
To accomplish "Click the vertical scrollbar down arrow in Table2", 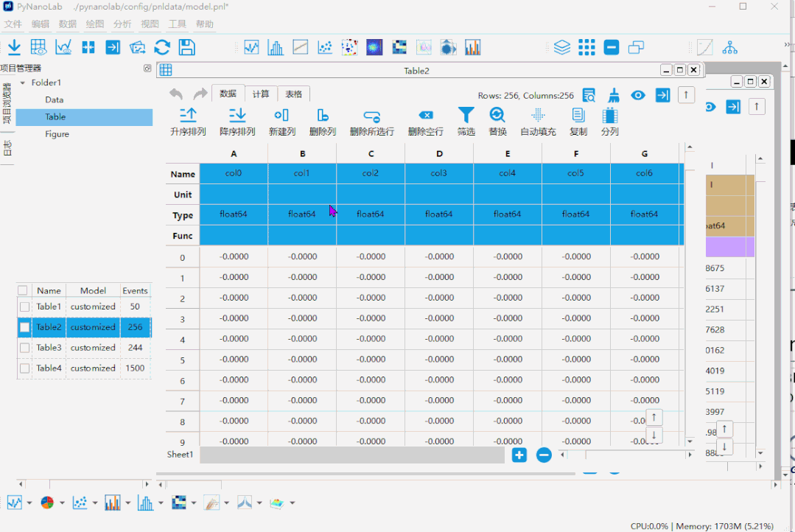I will (690, 441).
